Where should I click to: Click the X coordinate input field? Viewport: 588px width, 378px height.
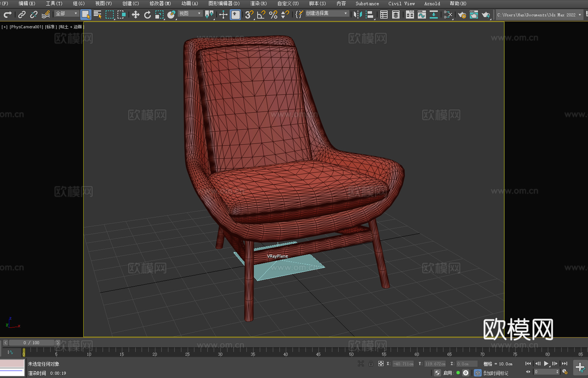click(403, 364)
